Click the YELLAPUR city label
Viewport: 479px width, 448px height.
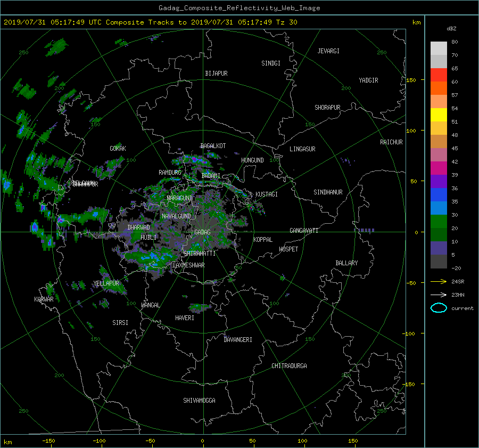(x=106, y=283)
